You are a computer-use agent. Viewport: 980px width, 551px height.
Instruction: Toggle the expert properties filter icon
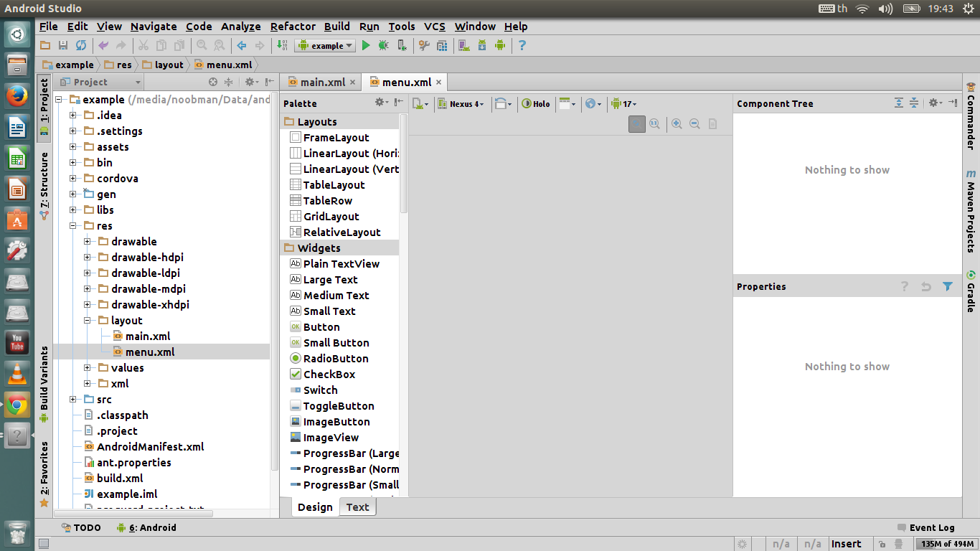948,286
